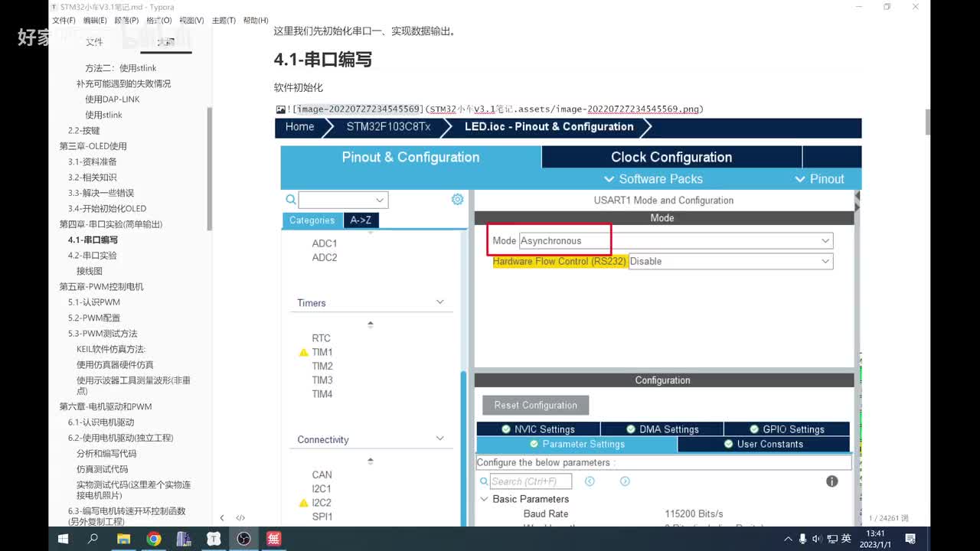Click the microphone tray icon
Image resolution: width=980 pixels, height=551 pixels.
tap(802, 539)
